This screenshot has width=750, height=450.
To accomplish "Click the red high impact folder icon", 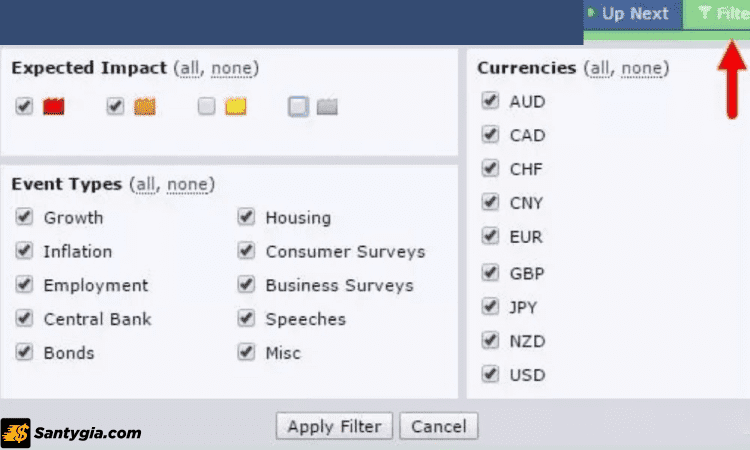I will coord(53,106).
